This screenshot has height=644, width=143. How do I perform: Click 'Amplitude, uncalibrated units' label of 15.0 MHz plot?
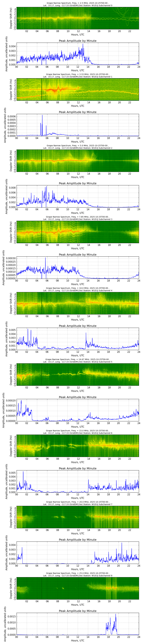7,481
